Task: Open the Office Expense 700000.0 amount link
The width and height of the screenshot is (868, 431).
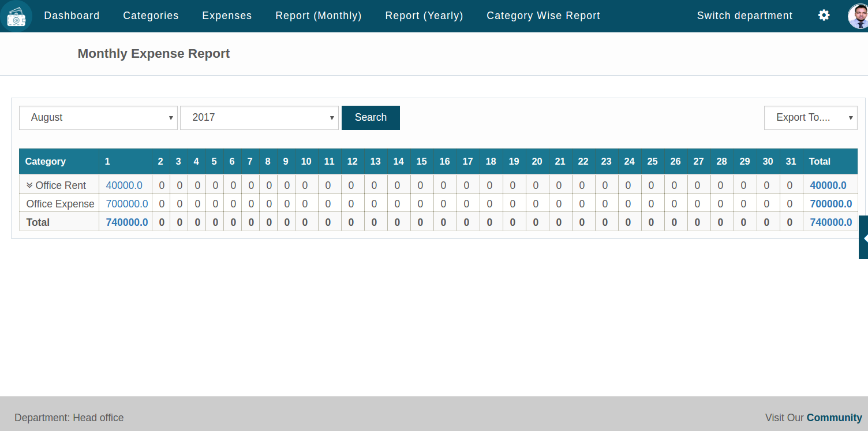Action: pyautogui.click(x=128, y=203)
